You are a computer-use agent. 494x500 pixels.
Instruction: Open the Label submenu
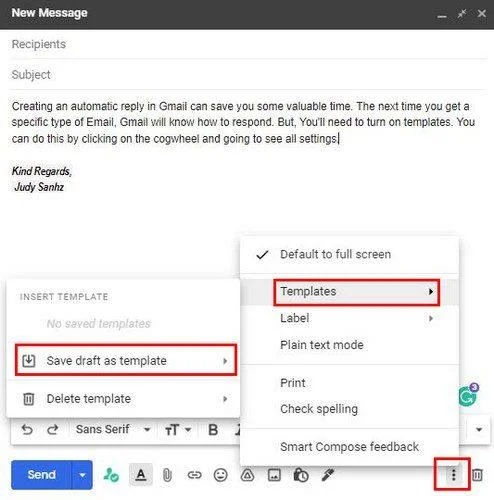[x=349, y=318]
